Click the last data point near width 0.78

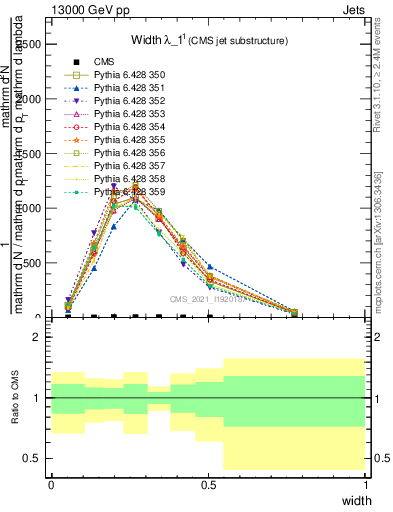coord(294,313)
